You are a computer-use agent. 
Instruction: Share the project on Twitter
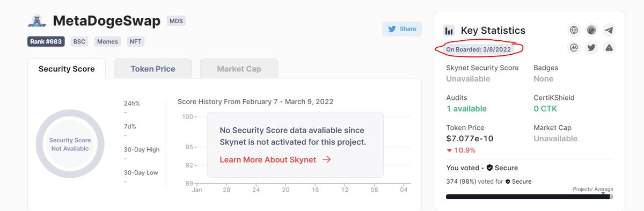pyautogui.click(x=402, y=29)
